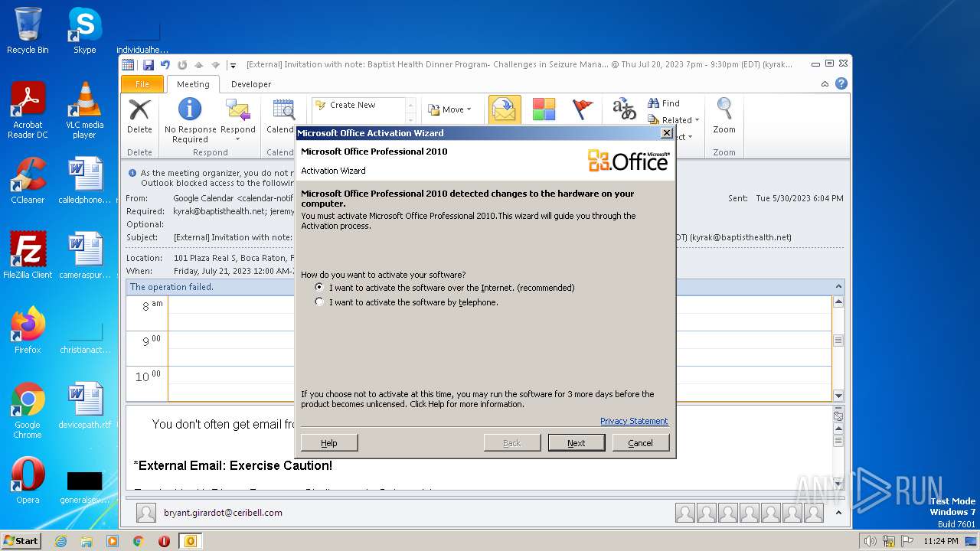Click the clock showing 11:24 PM
The height and width of the screenshot is (551, 980).
click(941, 541)
